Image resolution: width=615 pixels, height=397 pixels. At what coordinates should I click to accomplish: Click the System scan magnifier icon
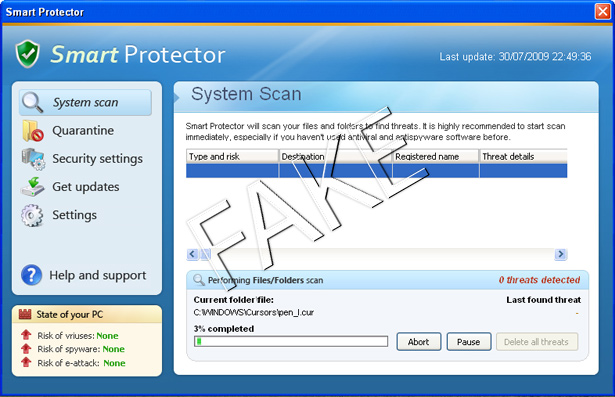[x=33, y=102]
